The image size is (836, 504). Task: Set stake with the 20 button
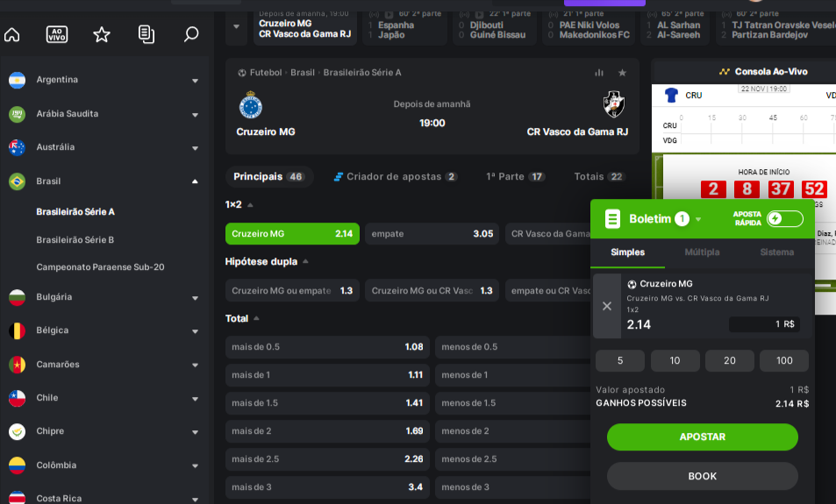(729, 360)
